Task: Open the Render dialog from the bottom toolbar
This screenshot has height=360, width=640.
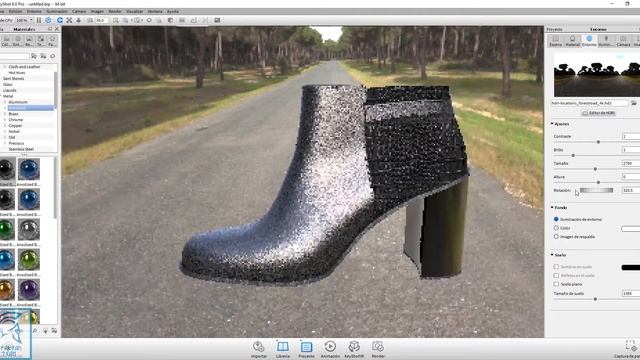Action: (378, 350)
